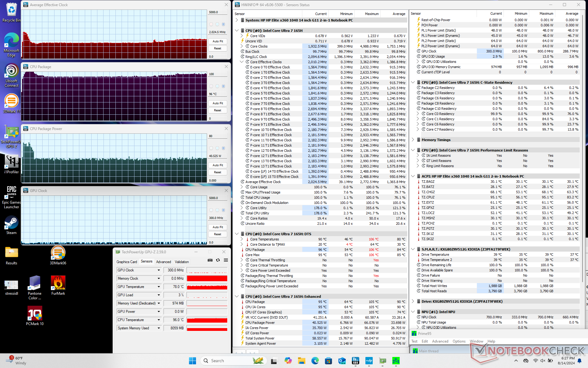Open Microsoft Store from the taskbar
This screenshot has width=588, height=368.
click(328, 361)
